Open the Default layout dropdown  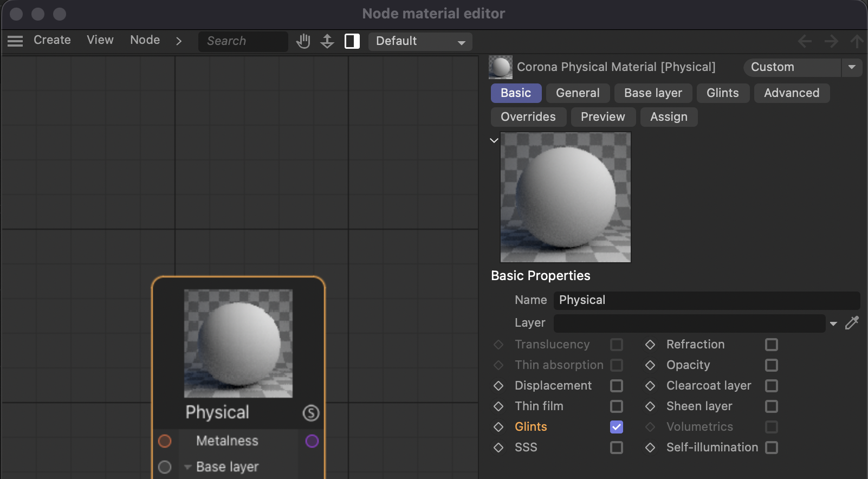pyautogui.click(x=420, y=41)
